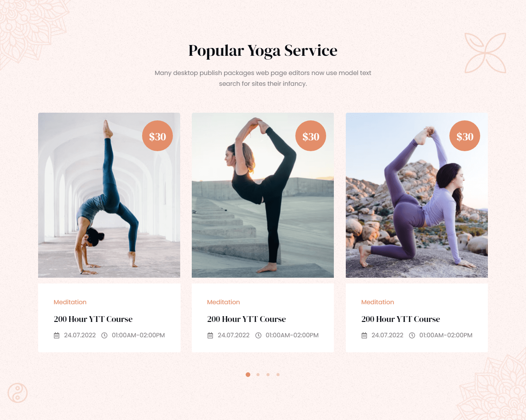Viewport: 526px width, 420px height.
Task: Click the clock icon in third card
Action: click(x=412, y=335)
